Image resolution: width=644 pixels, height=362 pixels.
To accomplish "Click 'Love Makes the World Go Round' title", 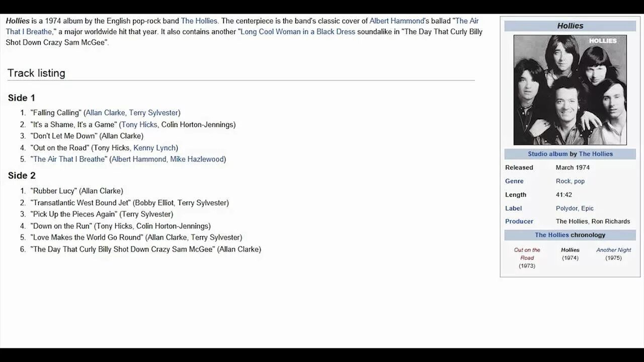I will [x=88, y=237].
